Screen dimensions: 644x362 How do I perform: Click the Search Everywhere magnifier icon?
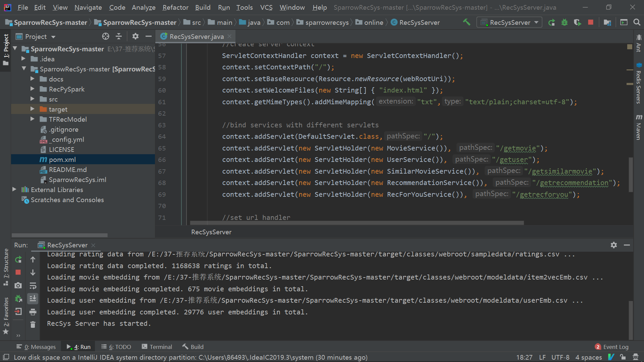coord(637,22)
